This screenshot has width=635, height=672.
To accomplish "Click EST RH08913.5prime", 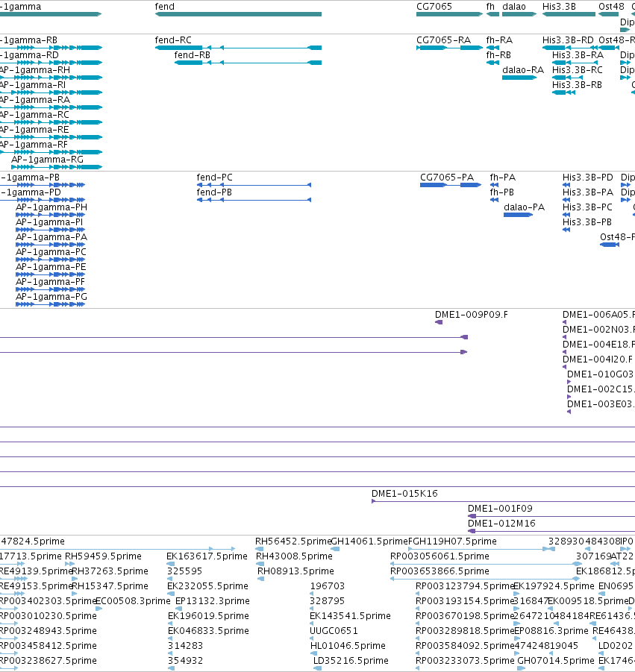I will click(295, 571).
